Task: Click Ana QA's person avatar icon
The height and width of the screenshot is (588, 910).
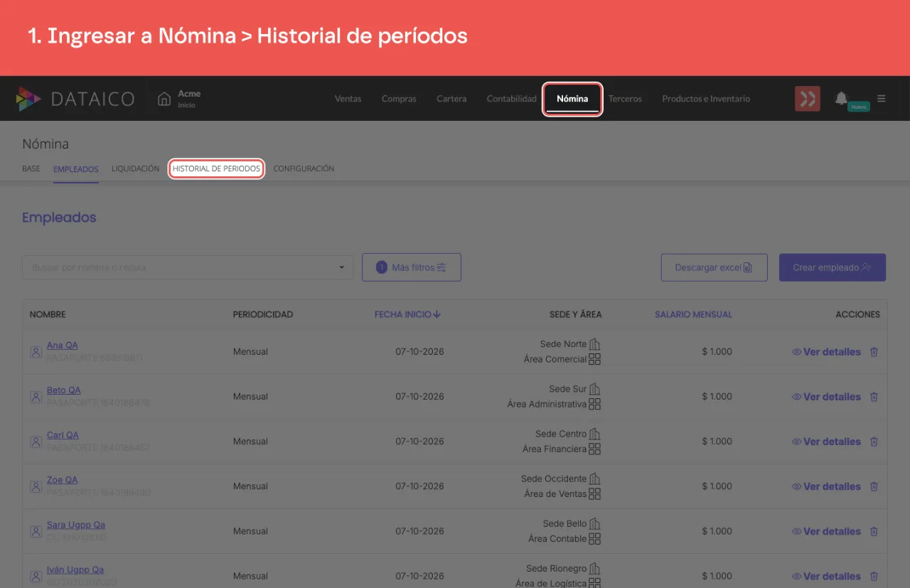Action: click(x=36, y=352)
